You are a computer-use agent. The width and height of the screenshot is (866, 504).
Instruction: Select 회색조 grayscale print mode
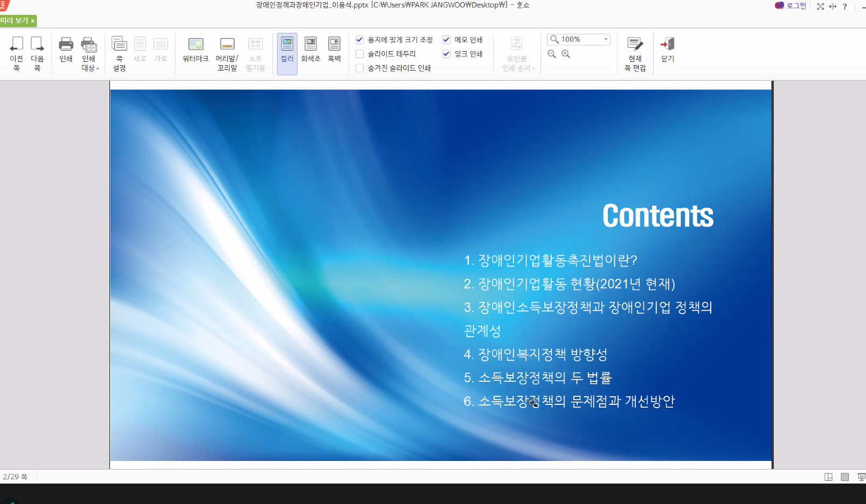click(311, 50)
